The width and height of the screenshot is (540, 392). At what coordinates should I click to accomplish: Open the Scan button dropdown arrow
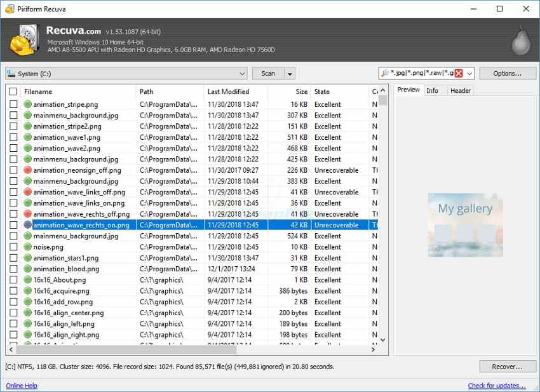[x=290, y=74]
